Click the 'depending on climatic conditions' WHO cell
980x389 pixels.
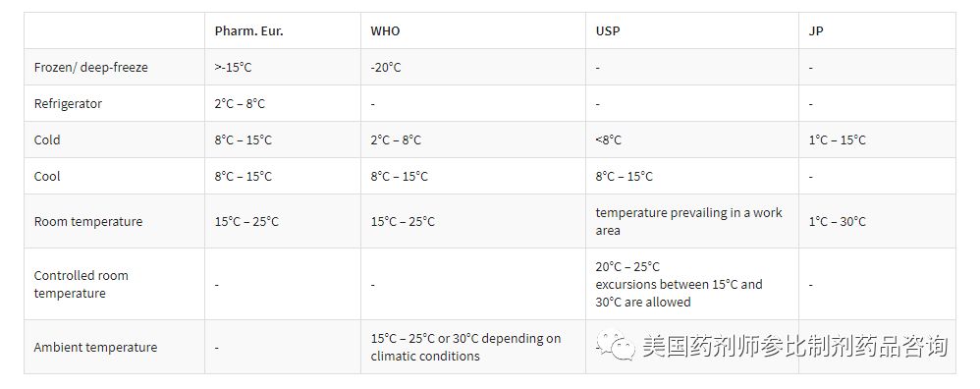(x=465, y=347)
